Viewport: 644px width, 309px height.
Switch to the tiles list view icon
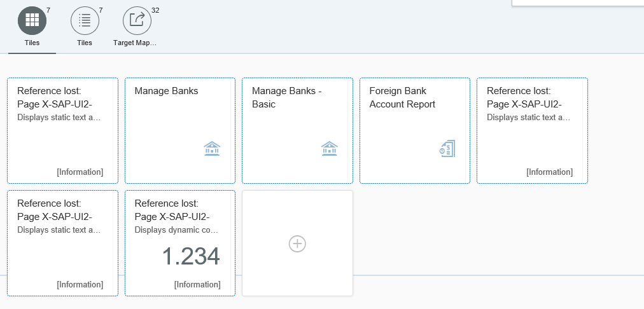point(85,20)
